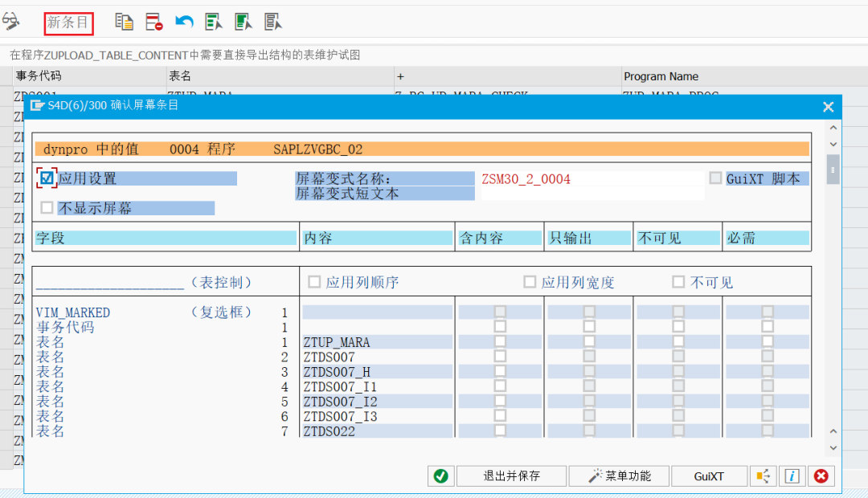The image size is (868, 498).
Task: Click the dialog scrollbar thumb
Action: pyautogui.click(x=833, y=169)
